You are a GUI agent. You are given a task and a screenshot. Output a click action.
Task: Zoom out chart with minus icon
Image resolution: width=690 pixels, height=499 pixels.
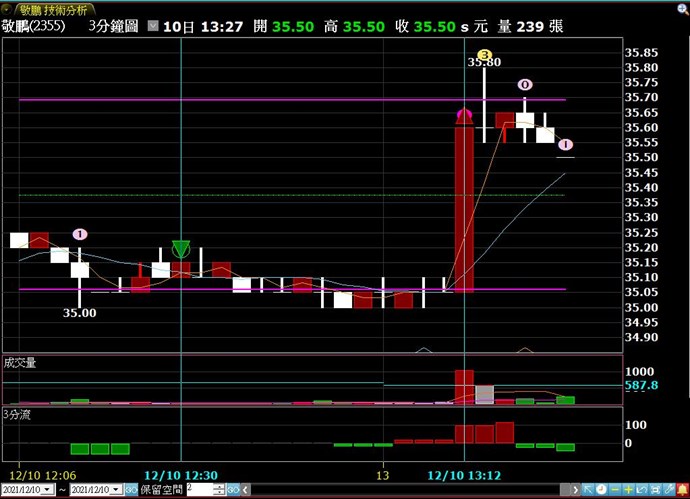pos(615,489)
